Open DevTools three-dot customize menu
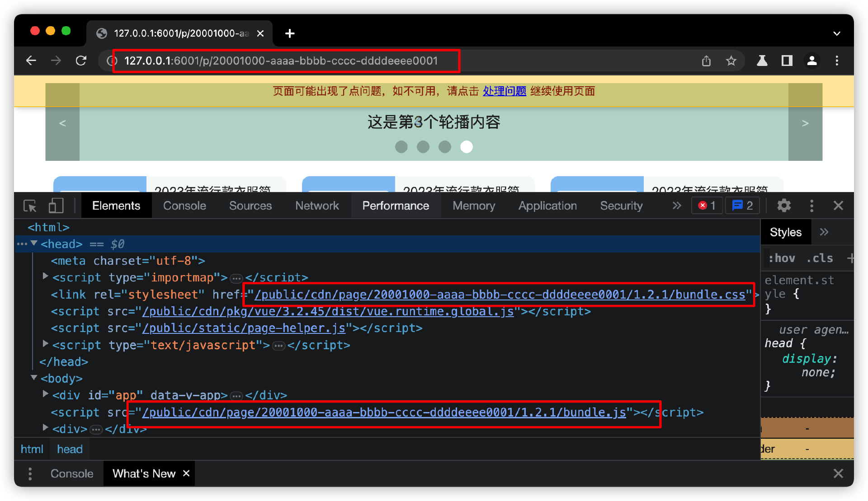 [811, 206]
